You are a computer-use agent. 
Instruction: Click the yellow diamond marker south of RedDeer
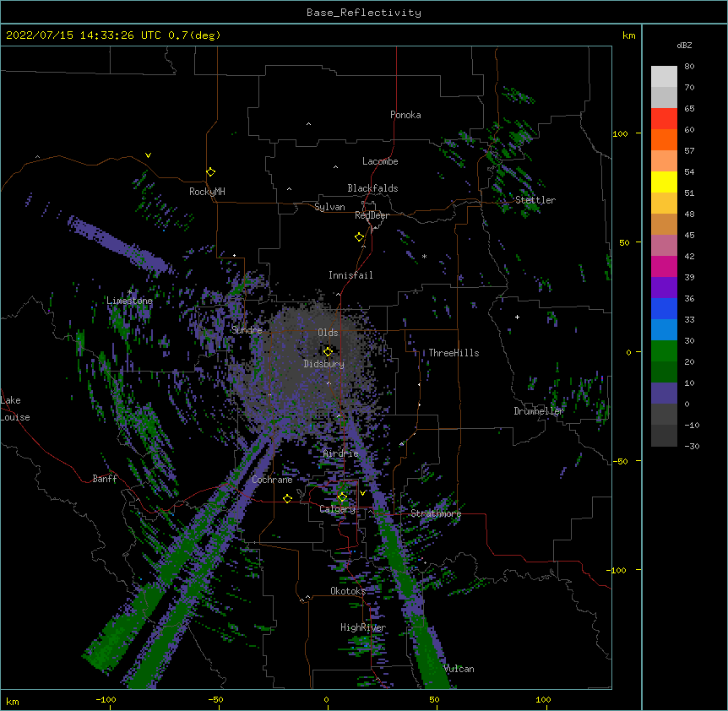pyautogui.click(x=359, y=236)
